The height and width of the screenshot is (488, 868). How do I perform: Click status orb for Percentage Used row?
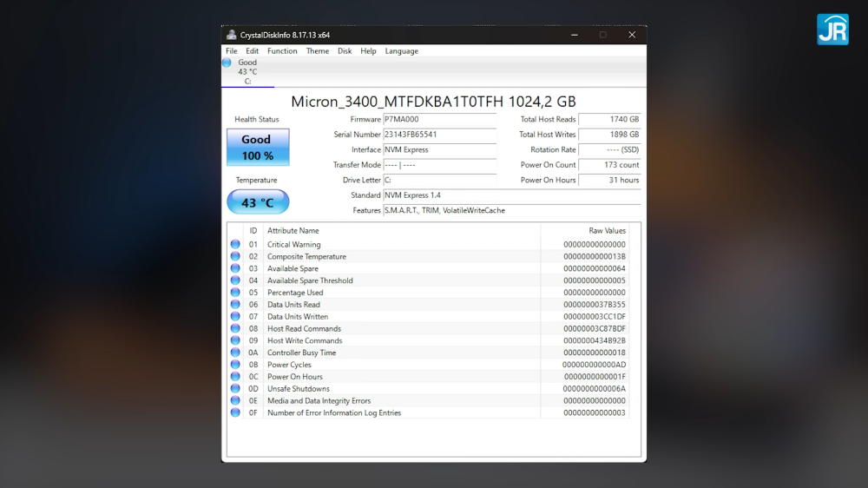tap(235, 293)
